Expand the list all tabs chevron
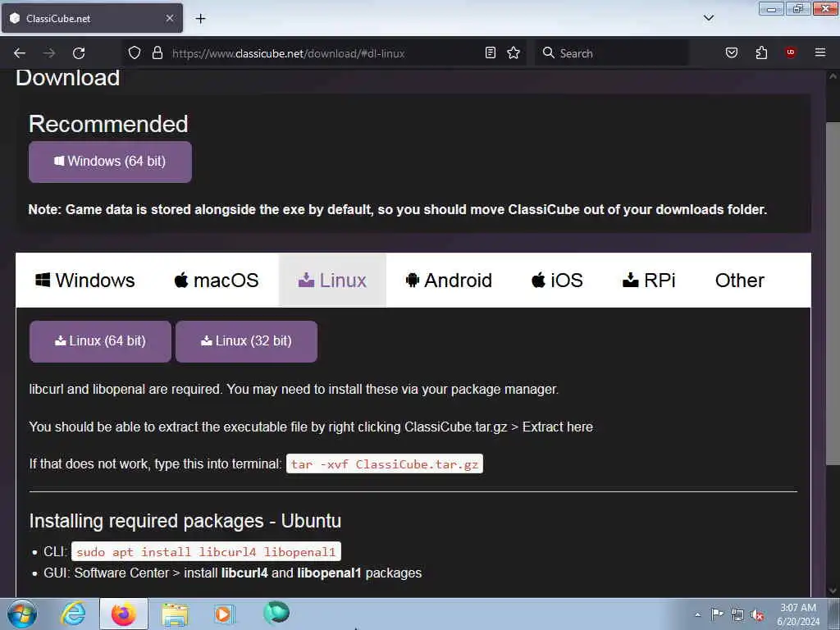The width and height of the screenshot is (840, 630). (709, 18)
